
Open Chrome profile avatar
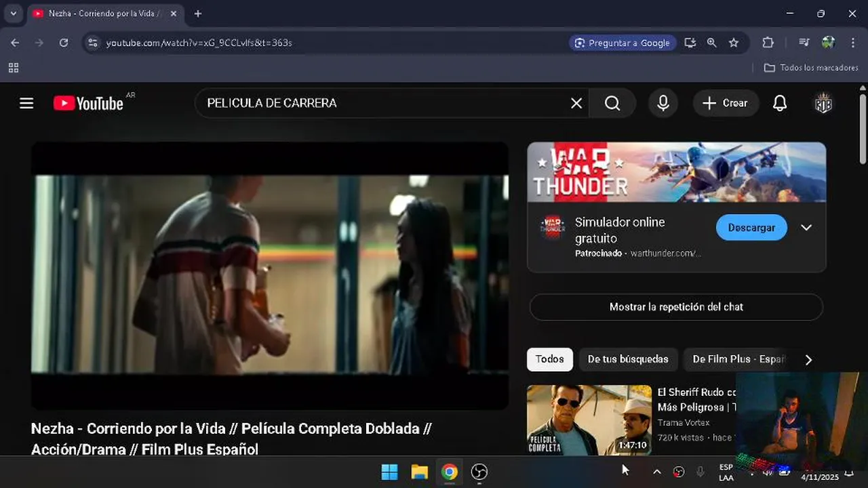pos(828,43)
